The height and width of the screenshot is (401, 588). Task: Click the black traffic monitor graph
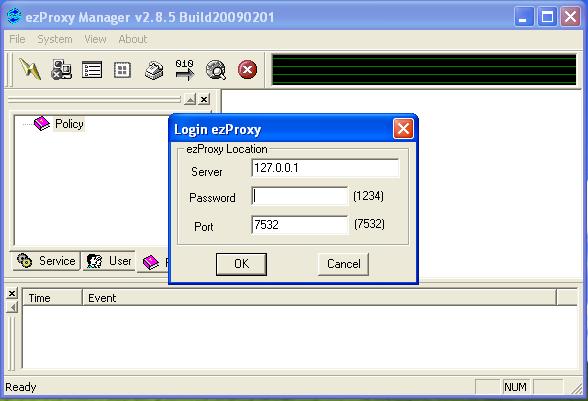[424, 69]
